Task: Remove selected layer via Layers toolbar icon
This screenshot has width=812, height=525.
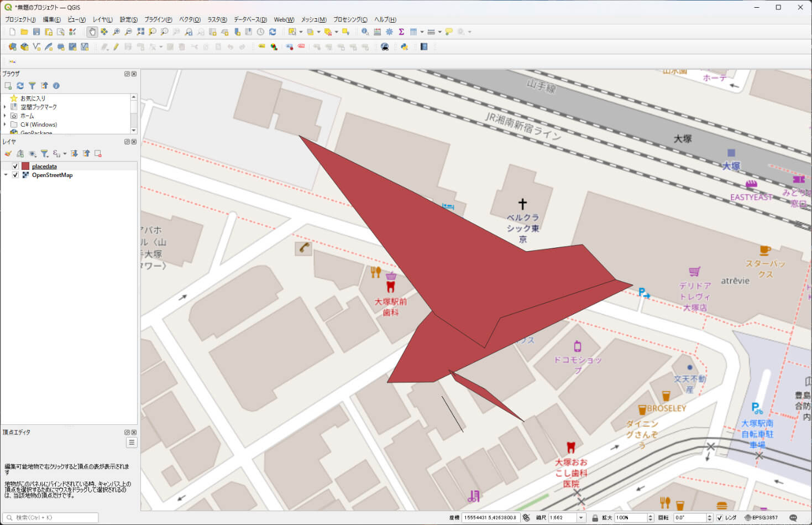Action: (x=98, y=154)
